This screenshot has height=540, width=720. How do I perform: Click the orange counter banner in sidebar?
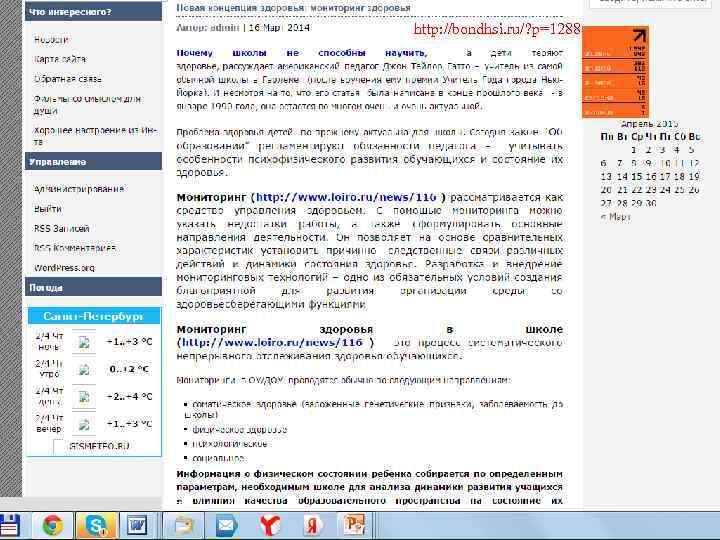[615, 72]
